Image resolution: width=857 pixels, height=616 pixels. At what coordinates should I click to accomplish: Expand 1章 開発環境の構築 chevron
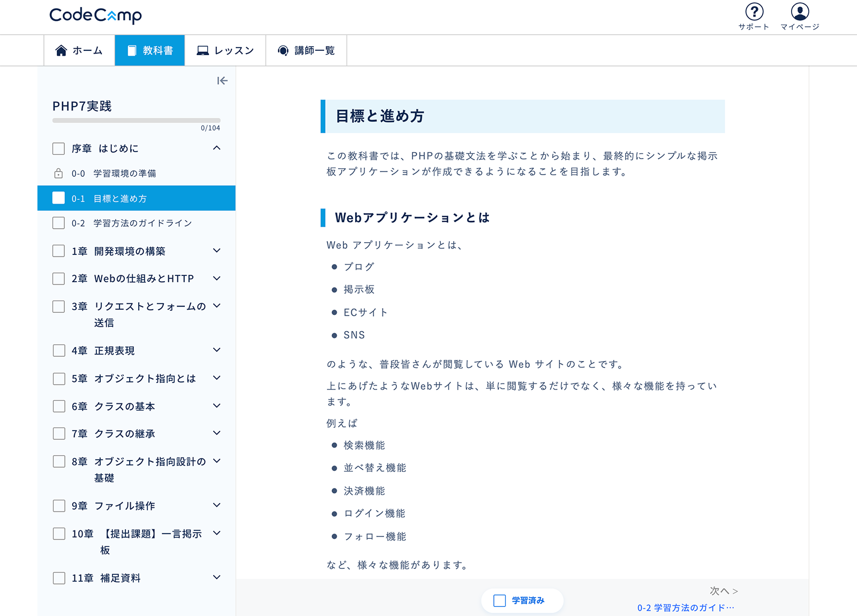tap(217, 250)
